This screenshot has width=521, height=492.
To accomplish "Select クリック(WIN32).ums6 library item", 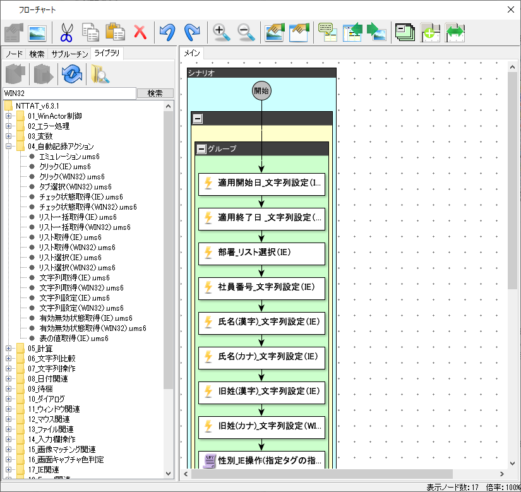I will click(72, 176).
